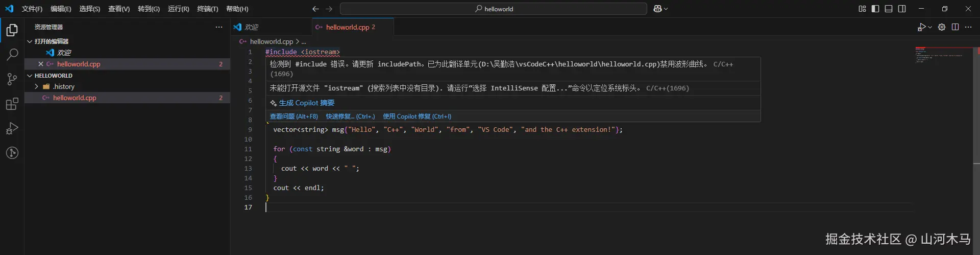This screenshot has width=980, height=255.
Task: Click the vector<string> msg line
Action: (x=448, y=129)
